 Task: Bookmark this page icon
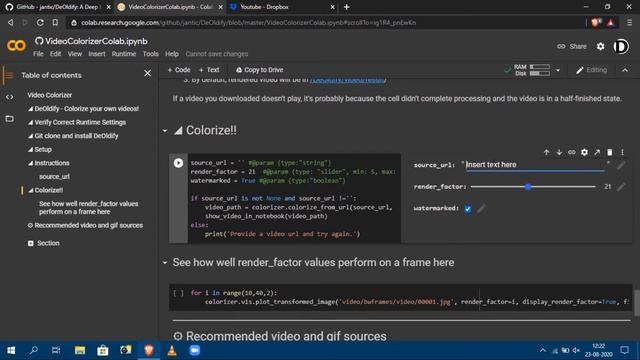click(x=55, y=22)
